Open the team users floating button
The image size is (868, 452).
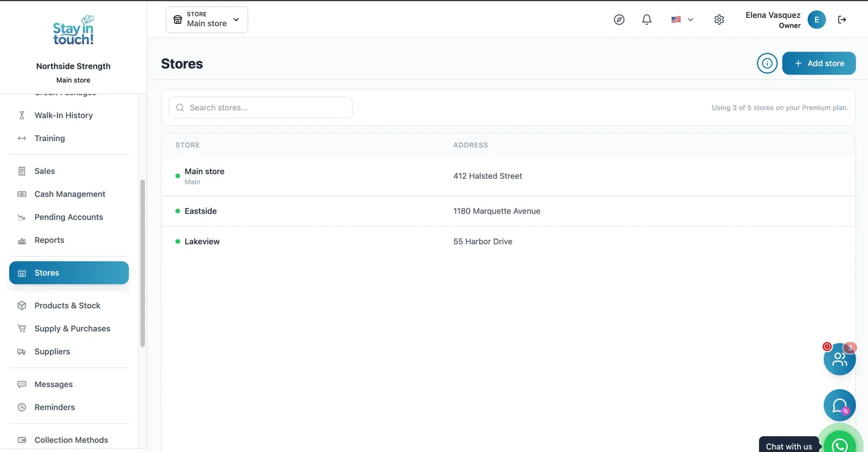[840, 359]
